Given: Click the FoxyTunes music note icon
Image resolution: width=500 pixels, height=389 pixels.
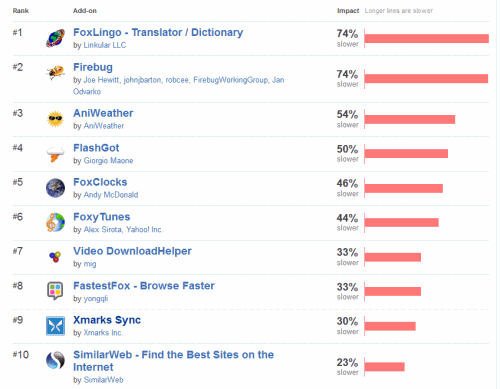Looking at the screenshot, I should [x=55, y=222].
